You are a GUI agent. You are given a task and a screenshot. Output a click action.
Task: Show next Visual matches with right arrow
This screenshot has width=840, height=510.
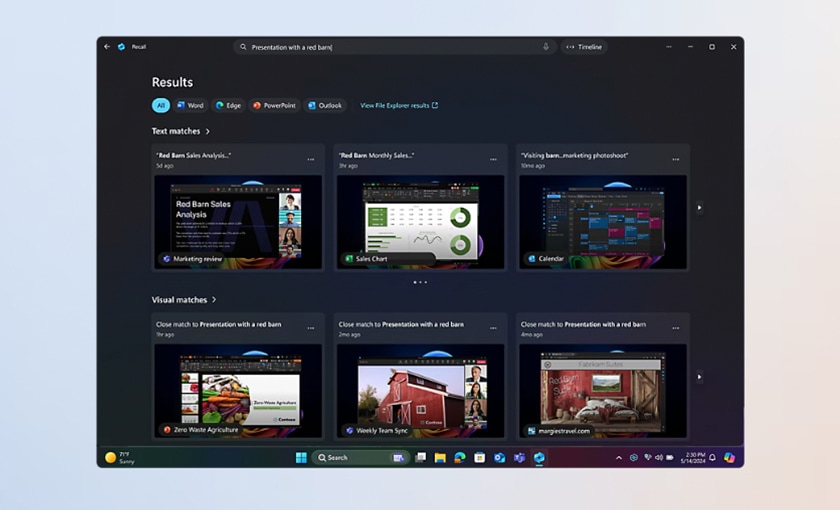(x=699, y=377)
